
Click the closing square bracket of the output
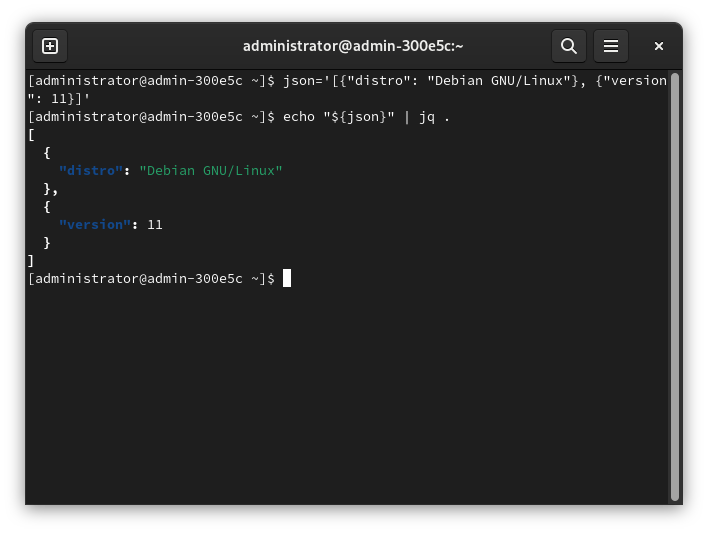pos(32,260)
